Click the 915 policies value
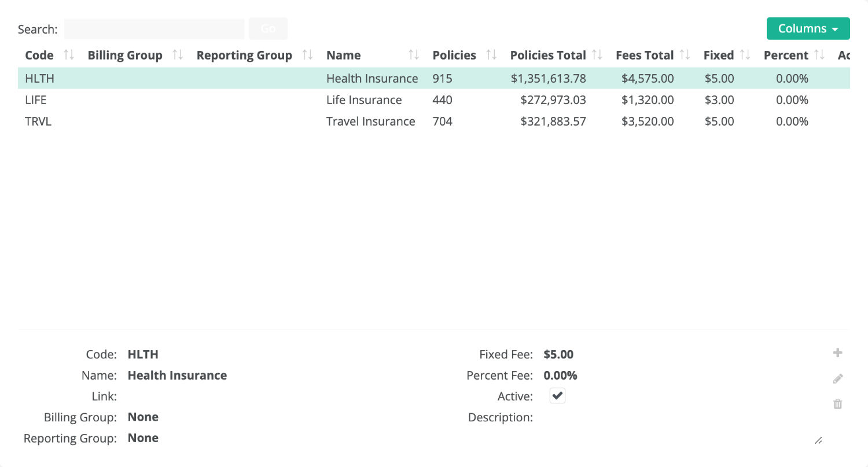The height and width of the screenshot is (467, 868). pyautogui.click(x=442, y=78)
